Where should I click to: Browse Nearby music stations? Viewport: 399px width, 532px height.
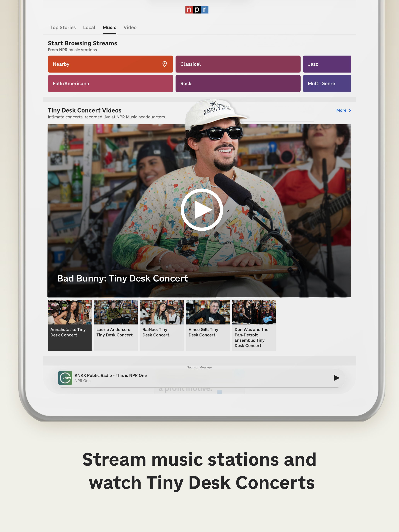pos(110,64)
